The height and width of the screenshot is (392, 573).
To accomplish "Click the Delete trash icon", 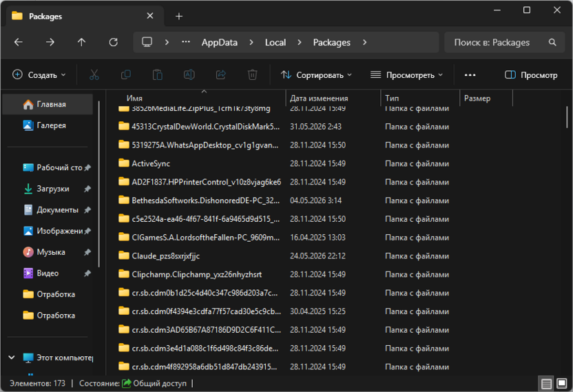I will click(252, 75).
